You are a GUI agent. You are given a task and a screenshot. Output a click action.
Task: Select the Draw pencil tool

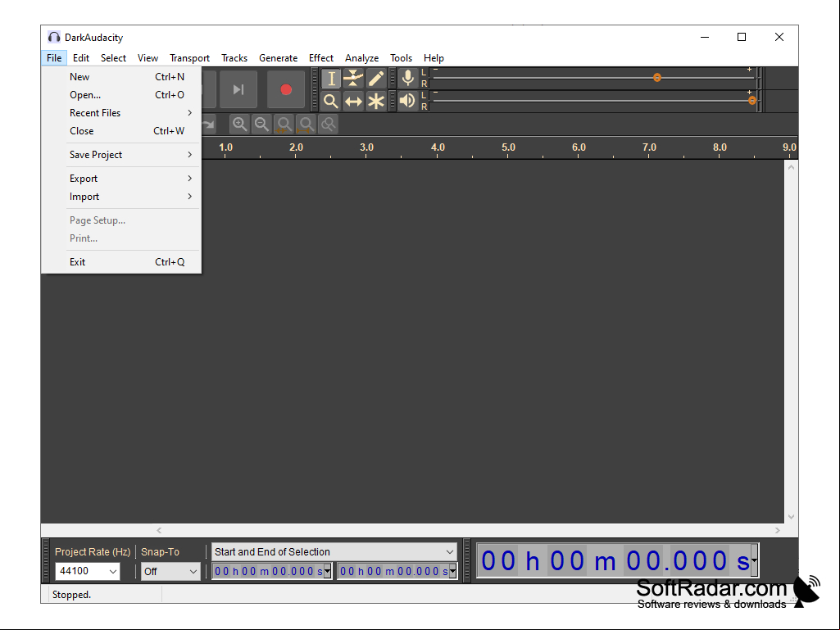coord(376,79)
